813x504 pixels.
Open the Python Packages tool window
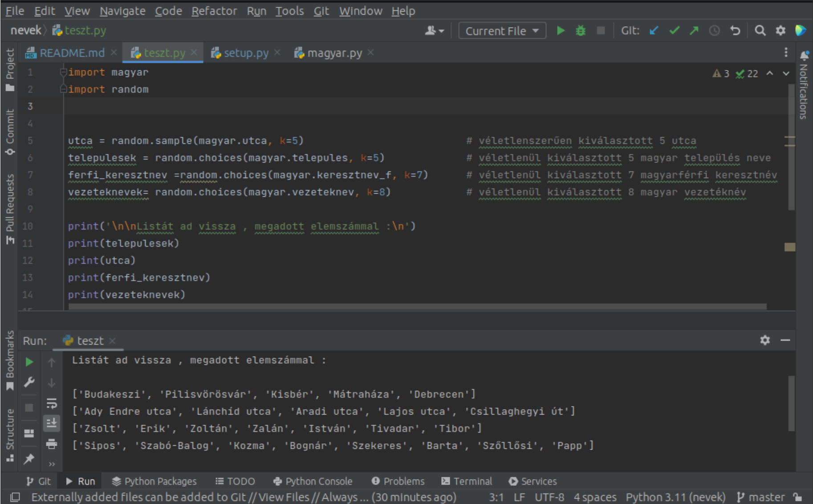[x=154, y=481]
